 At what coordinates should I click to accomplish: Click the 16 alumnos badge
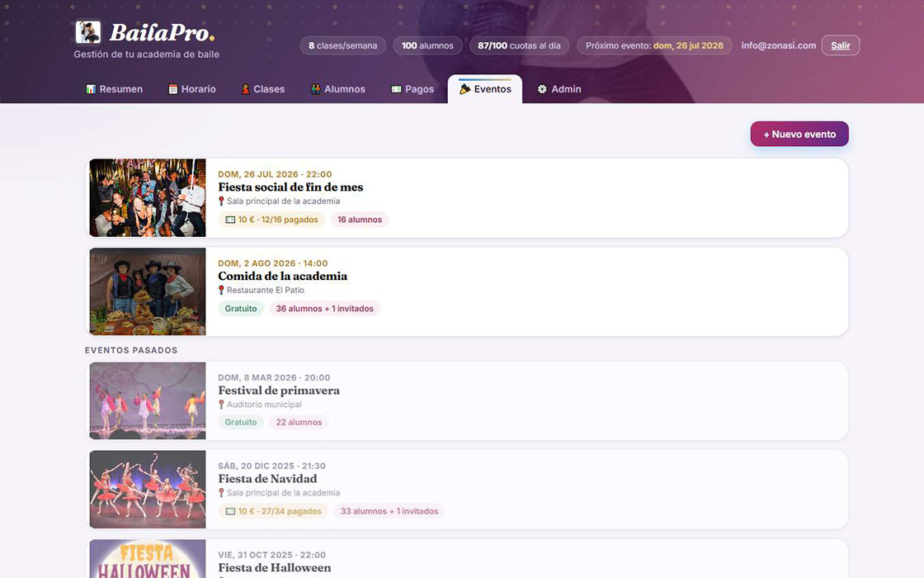coord(360,220)
